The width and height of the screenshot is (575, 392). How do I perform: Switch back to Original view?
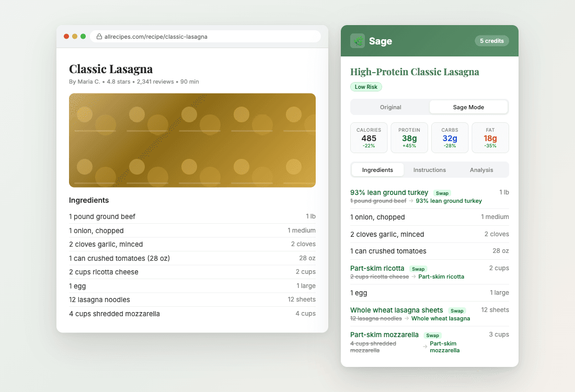[390, 107]
